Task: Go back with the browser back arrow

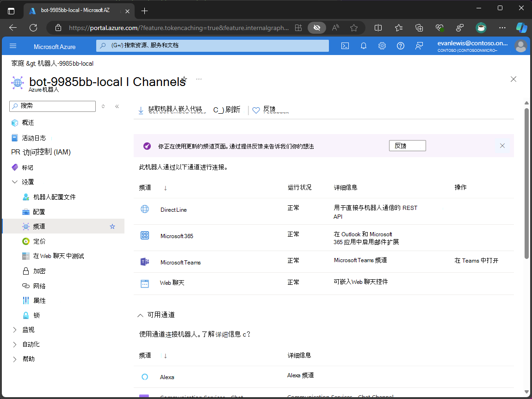Action: [13, 28]
